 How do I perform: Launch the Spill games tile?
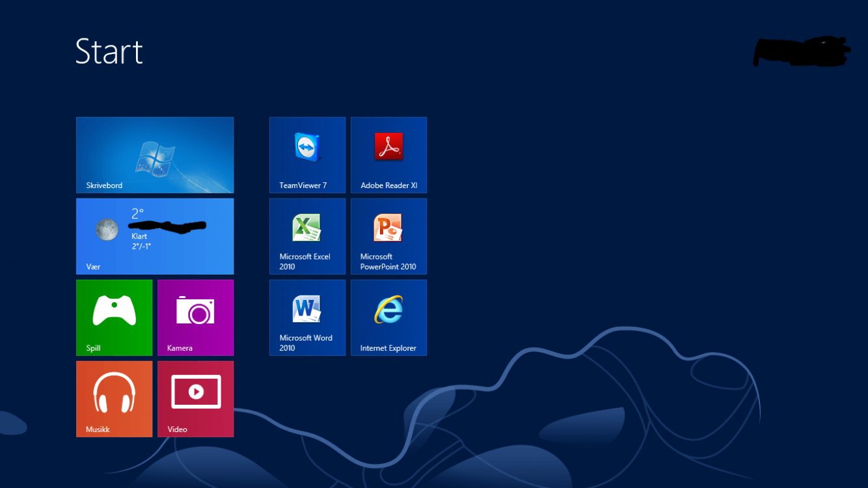tap(114, 318)
